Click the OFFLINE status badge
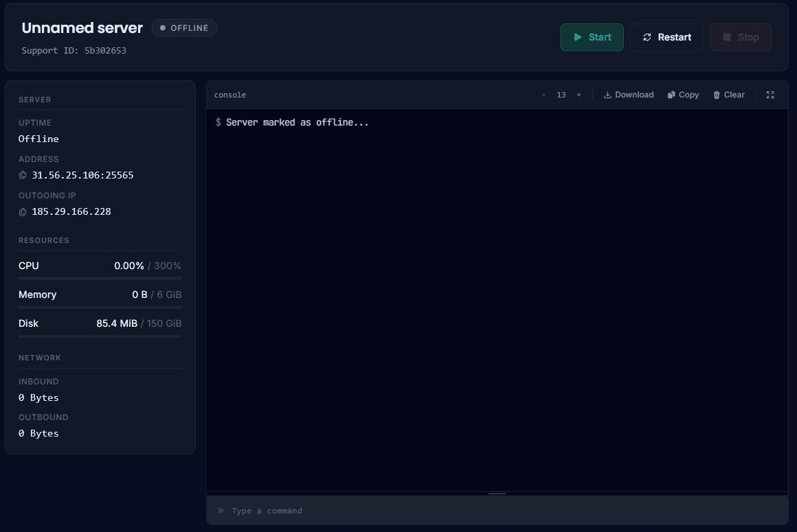The image size is (797, 532). point(184,28)
